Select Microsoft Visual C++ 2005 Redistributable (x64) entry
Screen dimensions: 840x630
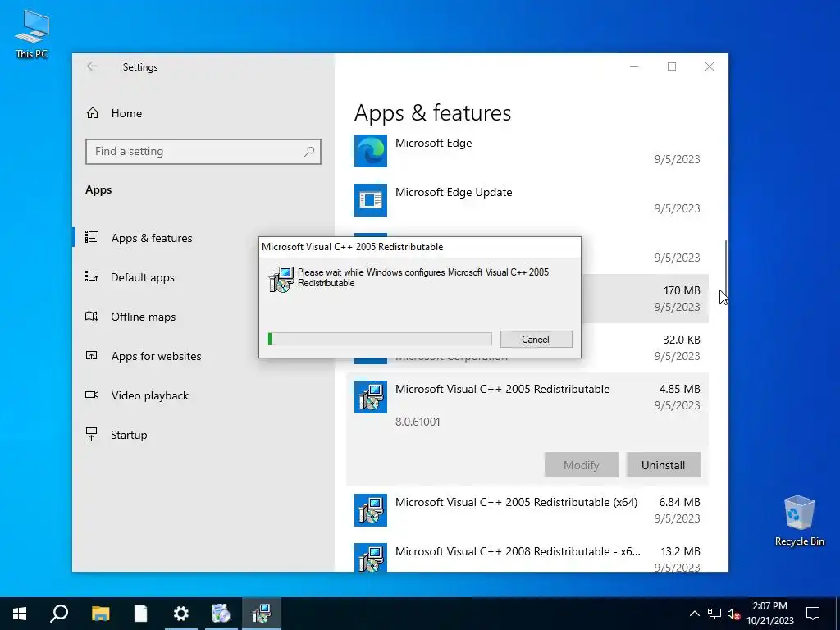[x=527, y=510]
